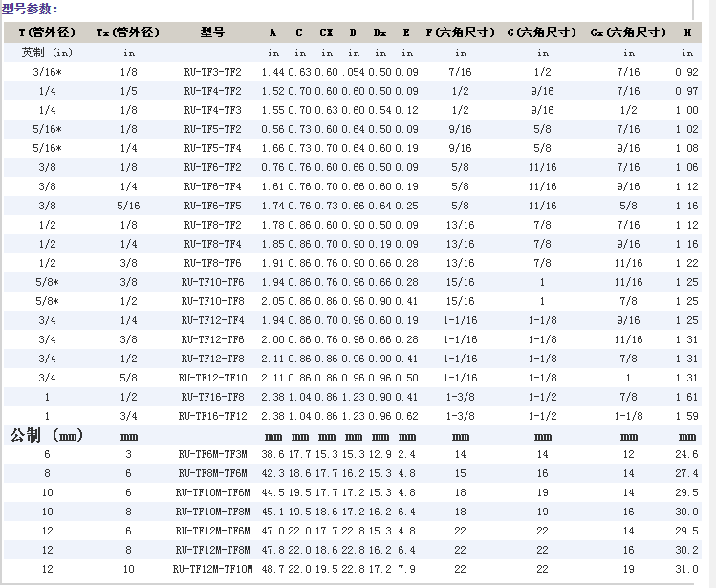
Task: Click E value 2.4 in RU-TF6M-TF3M row
Action: pos(406,454)
